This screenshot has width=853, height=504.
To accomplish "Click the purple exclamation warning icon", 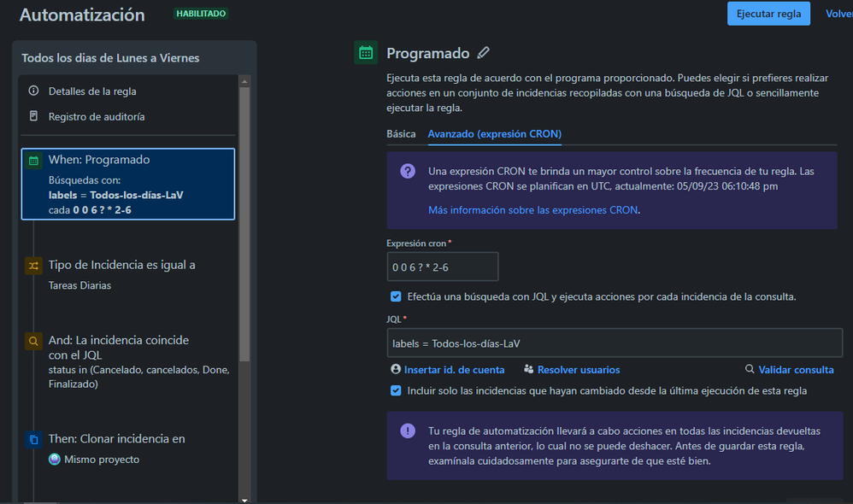I will click(408, 431).
